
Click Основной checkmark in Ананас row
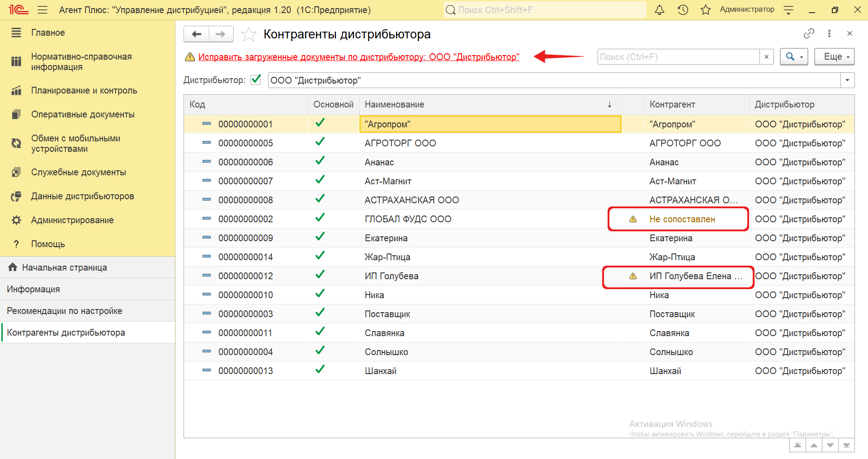(x=320, y=161)
